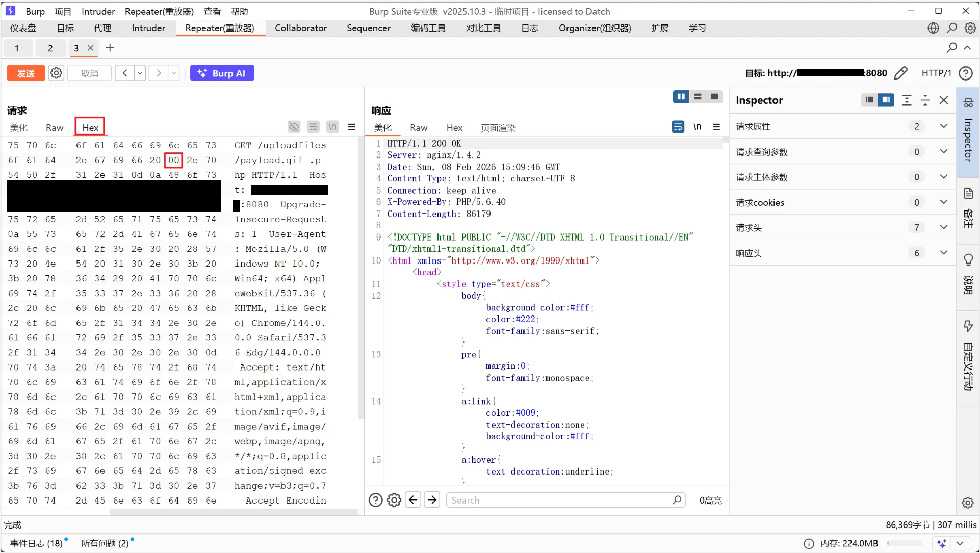Click the 取消 cancel button

[90, 73]
